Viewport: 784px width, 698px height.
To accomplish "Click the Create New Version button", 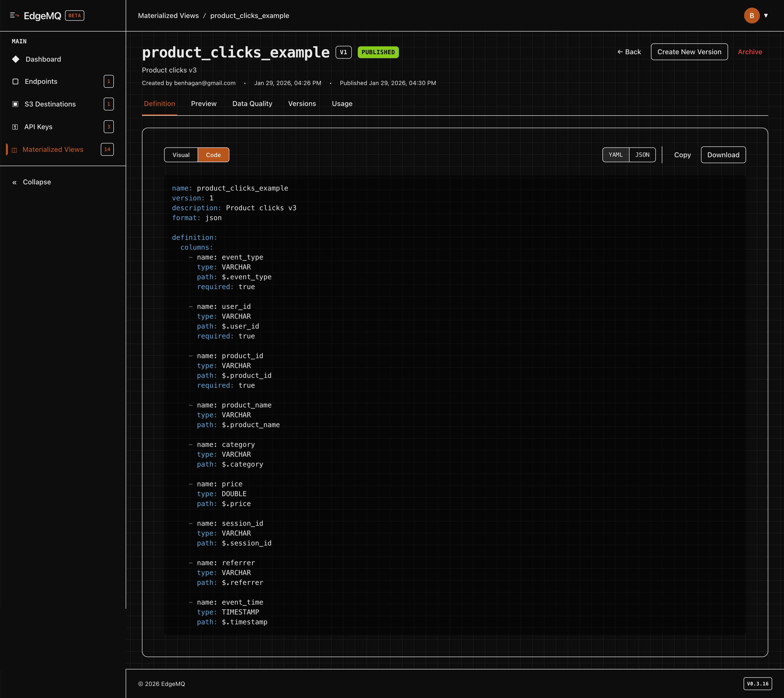I will pyautogui.click(x=689, y=52).
